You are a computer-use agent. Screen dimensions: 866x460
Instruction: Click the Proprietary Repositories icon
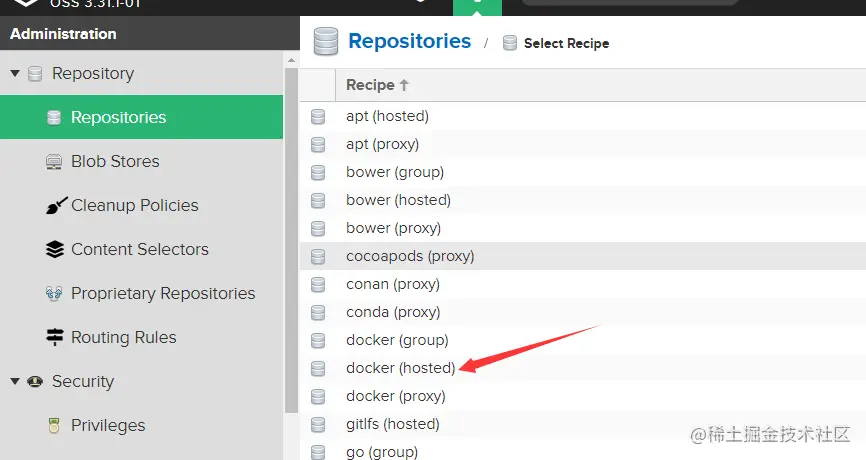click(54, 293)
